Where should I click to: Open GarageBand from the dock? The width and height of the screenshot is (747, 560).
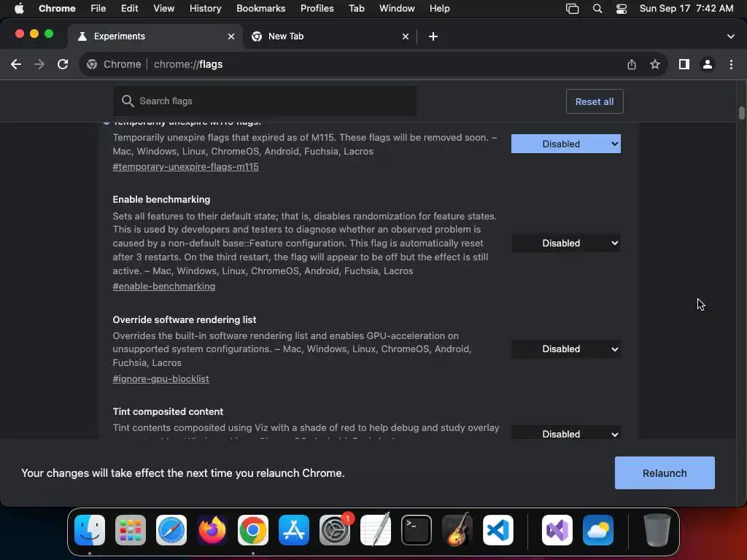pos(457,530)
